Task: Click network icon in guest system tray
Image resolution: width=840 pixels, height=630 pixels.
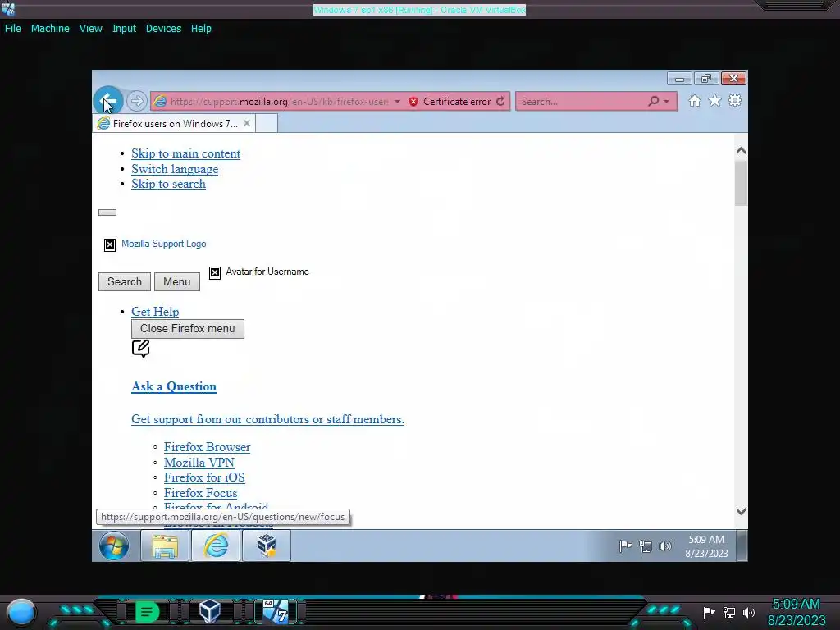Action: [646, 546]
